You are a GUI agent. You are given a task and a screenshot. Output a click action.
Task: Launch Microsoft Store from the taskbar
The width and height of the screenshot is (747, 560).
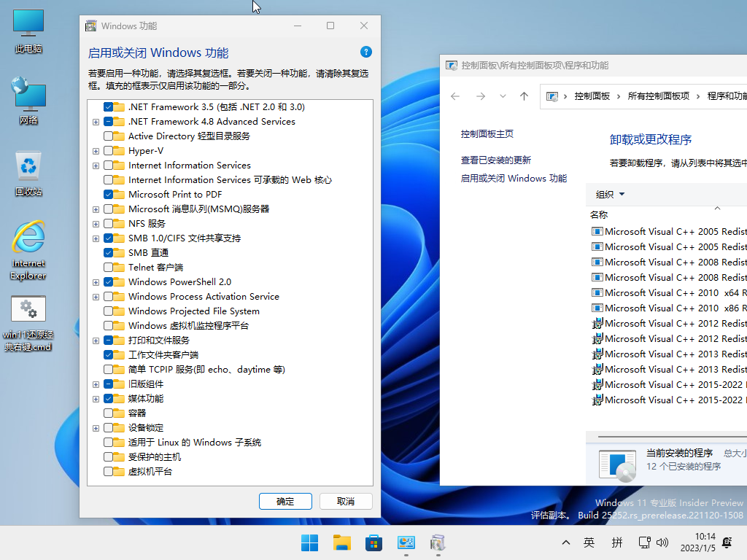pos(373,542)
